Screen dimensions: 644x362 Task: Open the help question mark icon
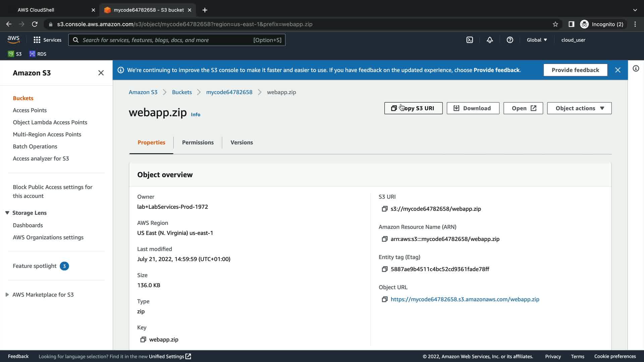tap(510, 40)
